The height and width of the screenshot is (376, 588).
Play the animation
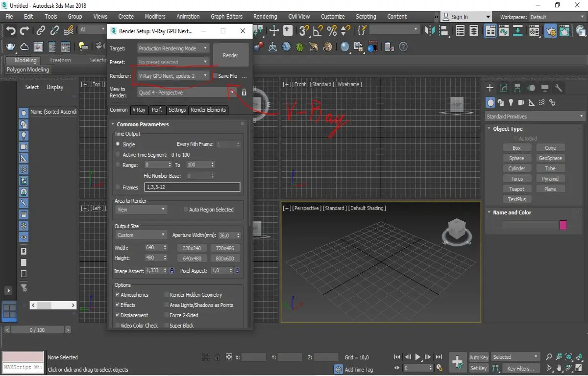pyautogui.click(x=418, y=357)
